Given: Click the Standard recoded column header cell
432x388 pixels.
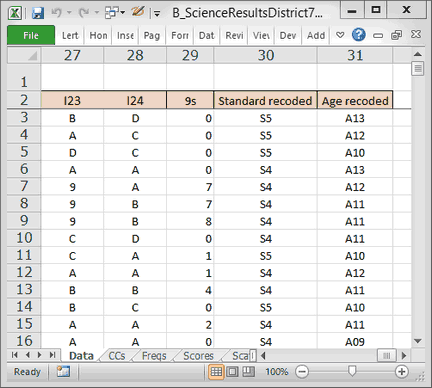Looking at the screenshot, I should 265,101.
